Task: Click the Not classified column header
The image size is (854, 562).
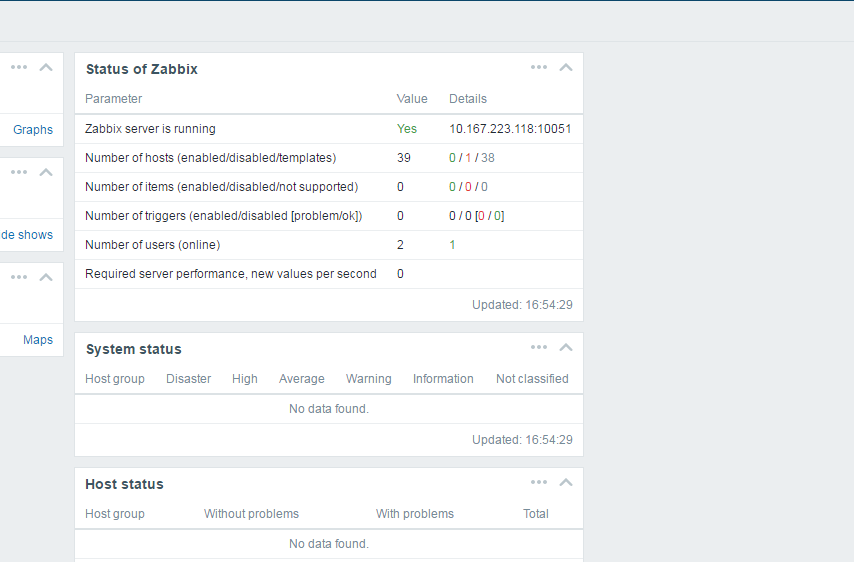Action: [x=532, y=379]
